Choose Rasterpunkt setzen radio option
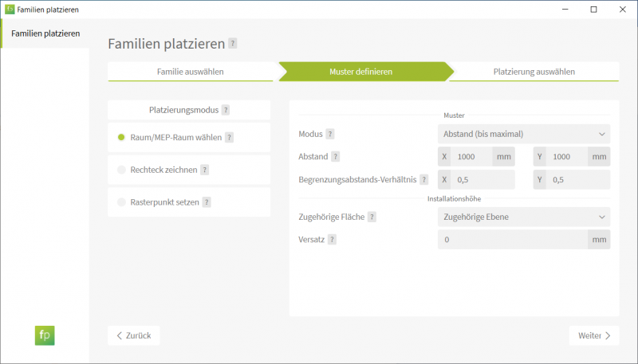638x364 pixels. 164,202
